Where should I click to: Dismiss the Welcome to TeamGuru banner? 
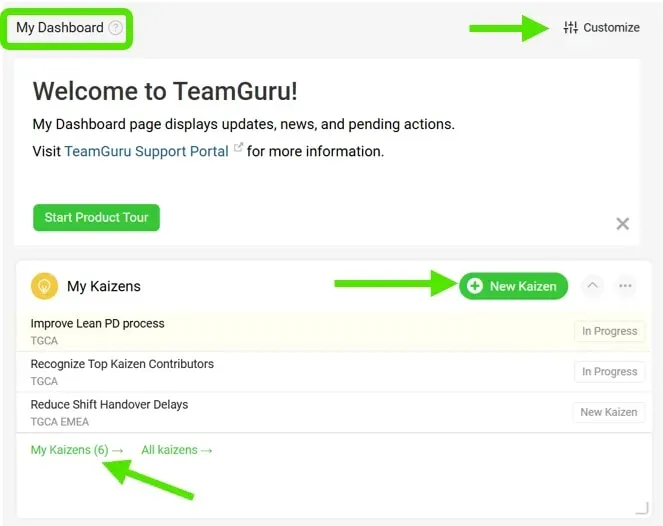622,224
